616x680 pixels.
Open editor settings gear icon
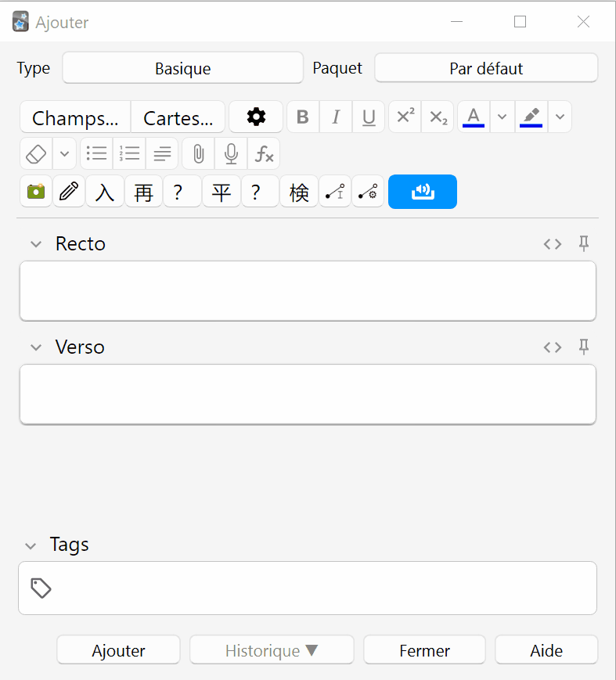click(256, 117)
